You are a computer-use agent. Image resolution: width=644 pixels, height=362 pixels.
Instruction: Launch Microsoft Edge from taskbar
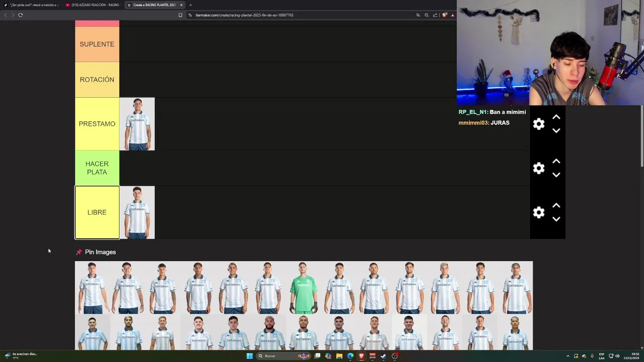coord(351,356)
